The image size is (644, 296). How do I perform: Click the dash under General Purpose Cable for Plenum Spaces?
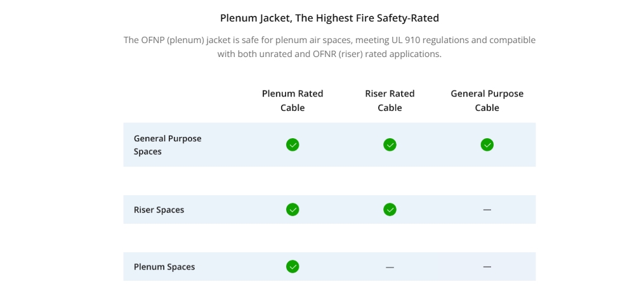coord(487,267)
